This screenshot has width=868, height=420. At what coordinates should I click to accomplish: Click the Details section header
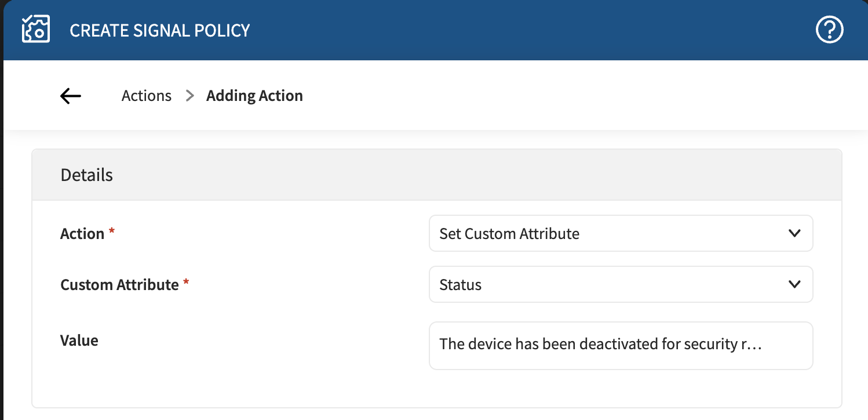point(87,175)
